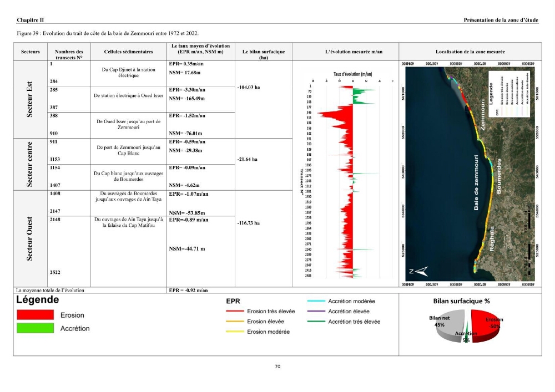Click the 'EPR= -3.30m/an' value
The height and width of the screenshot is (392, 555).
click(187, 90)
